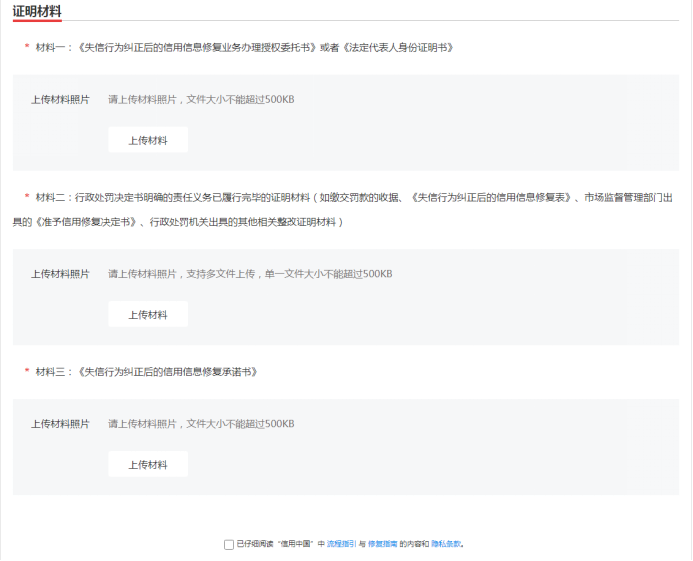Click the 500KB size hint in 材料一 panel
Viewport: 693px width, 561px height.
[x=279, y=99]
